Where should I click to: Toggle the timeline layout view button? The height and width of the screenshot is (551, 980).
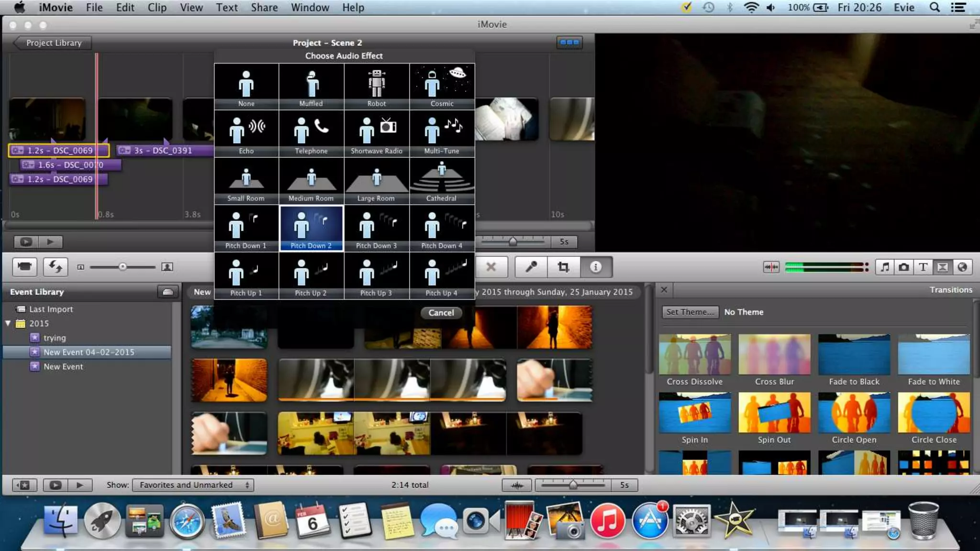(x=569, y=42)
